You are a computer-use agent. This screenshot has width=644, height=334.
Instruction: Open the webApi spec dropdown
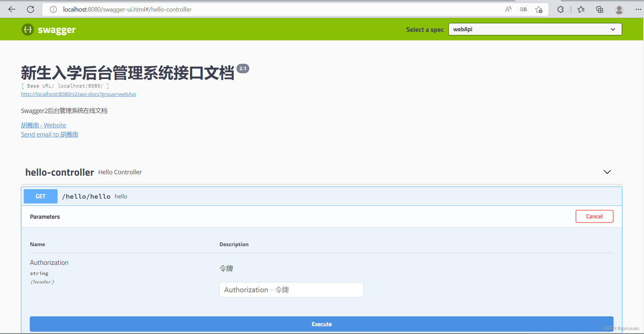point(535,29)
